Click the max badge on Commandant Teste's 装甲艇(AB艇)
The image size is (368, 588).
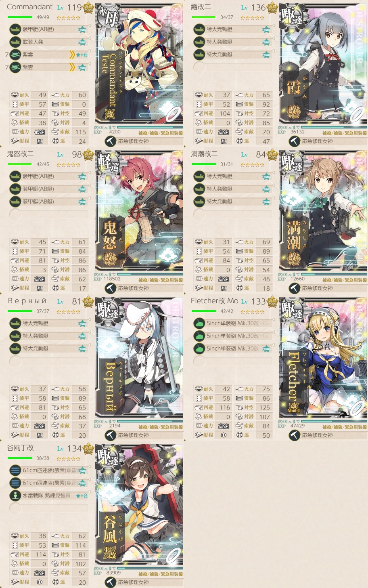point(82,29)
